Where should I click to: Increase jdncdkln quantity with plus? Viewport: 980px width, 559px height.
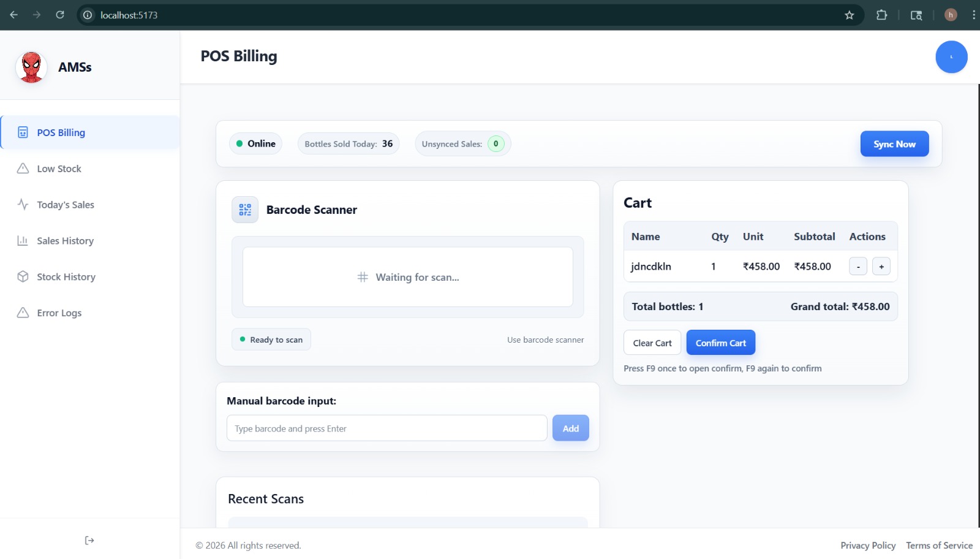[881, 267]
